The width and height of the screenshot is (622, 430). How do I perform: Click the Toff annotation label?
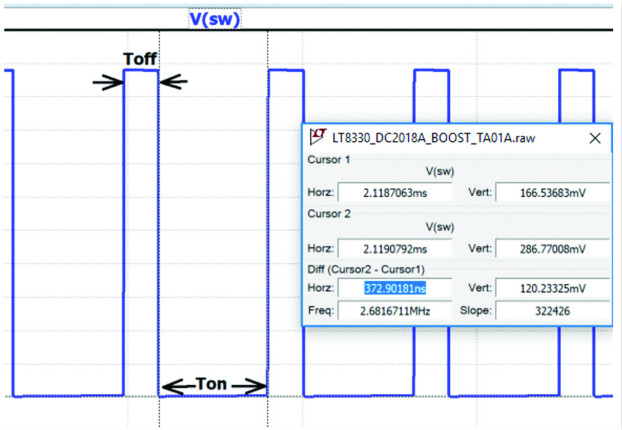(x=140, y=59)
